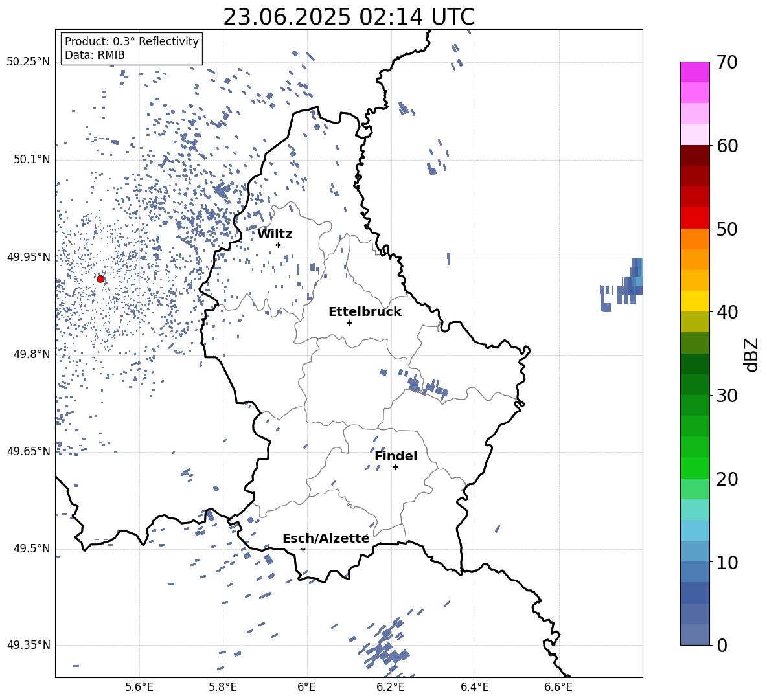Click the Esch/Alzette station cross marker

[x=303, y=549]
